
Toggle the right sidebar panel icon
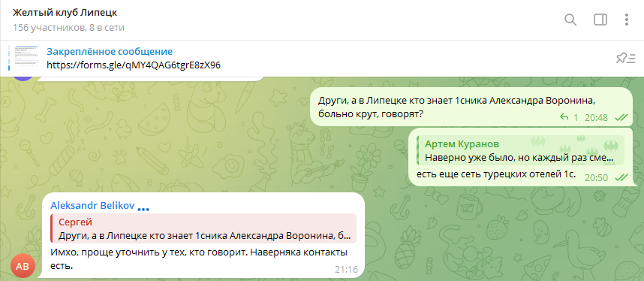[600, 20]
